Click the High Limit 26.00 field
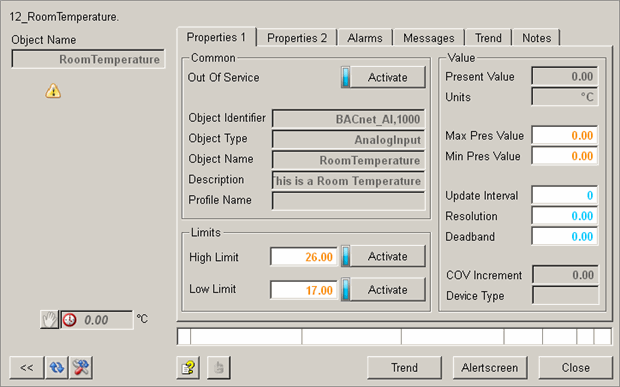This screenshot has width=620, height=387. point(304,257)
